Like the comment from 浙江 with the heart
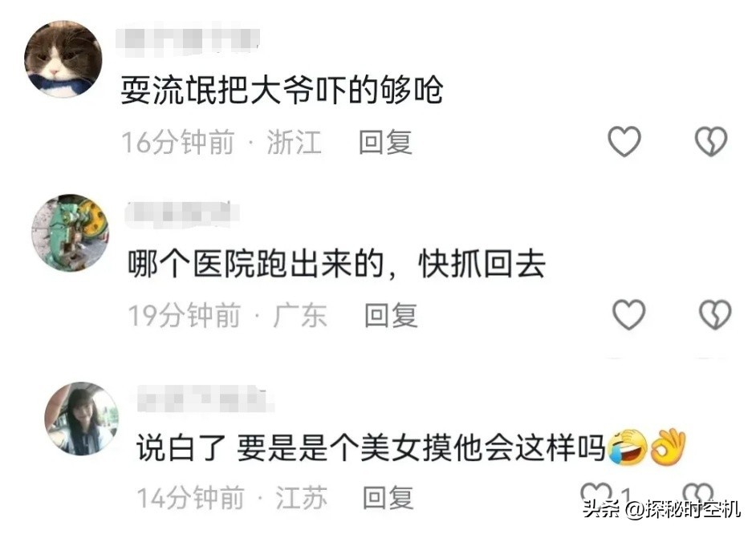 [624, 142]
